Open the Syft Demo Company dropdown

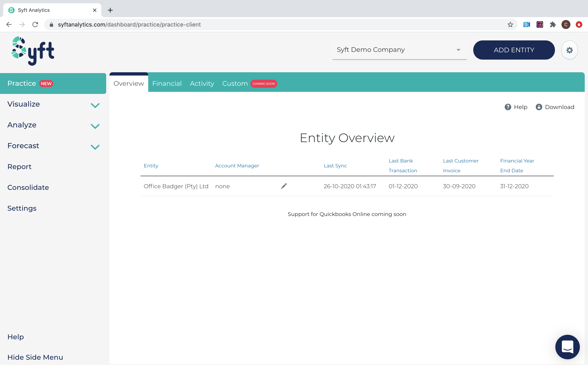pyautogui.click(x=458, y=50)
